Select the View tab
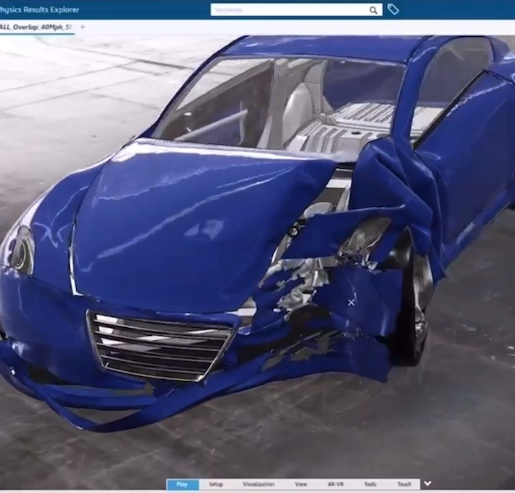 [x=301, y=484]
